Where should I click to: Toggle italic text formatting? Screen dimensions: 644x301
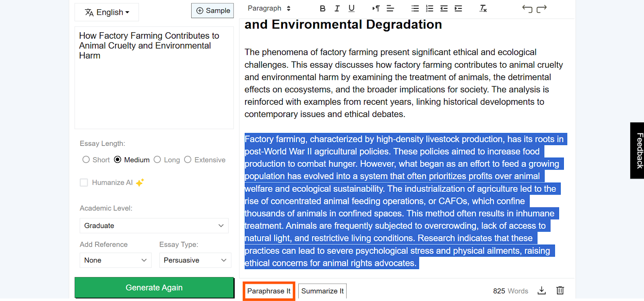[337, 8]
